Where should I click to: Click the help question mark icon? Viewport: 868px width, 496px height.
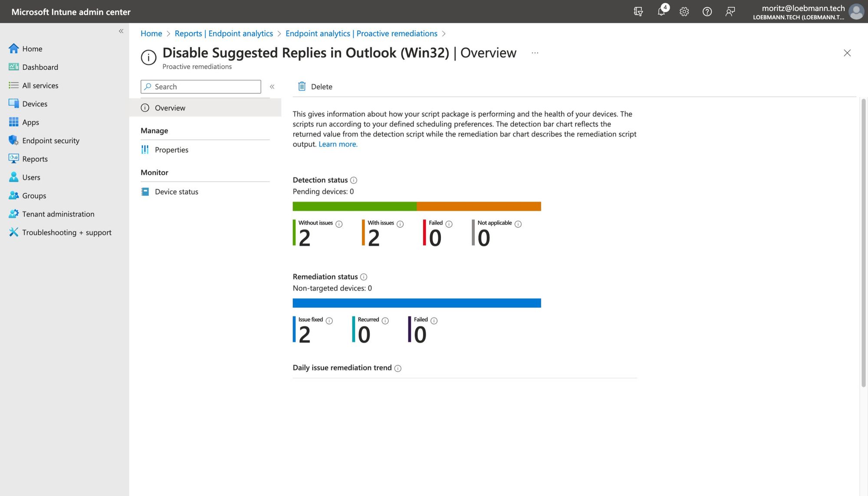tap(707, 11)
